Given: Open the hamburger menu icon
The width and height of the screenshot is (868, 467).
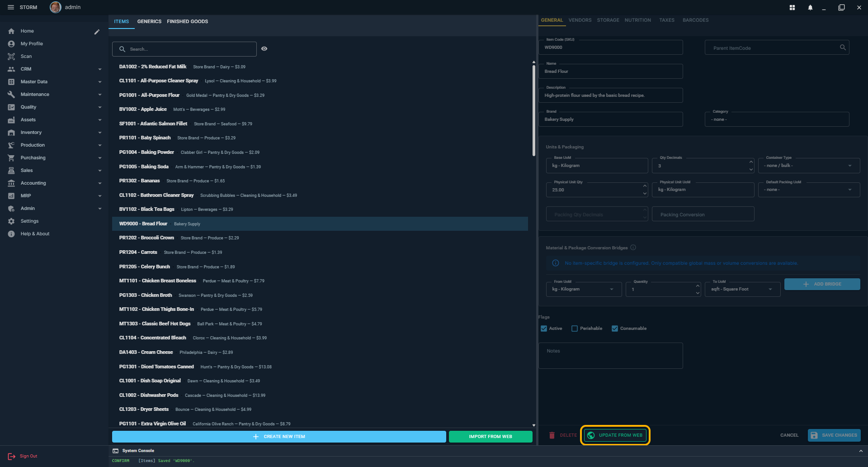Looking at the screenshot, I should [x=11, y=7].
